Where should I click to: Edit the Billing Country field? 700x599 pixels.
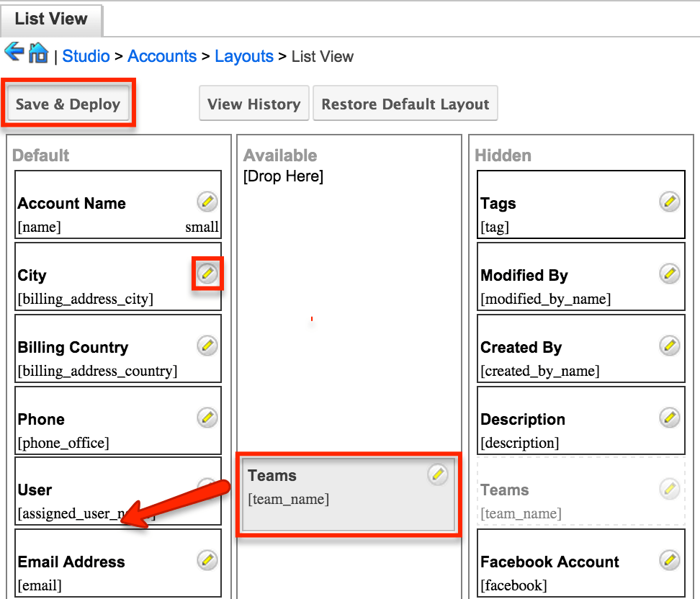(x=207, y=346)
